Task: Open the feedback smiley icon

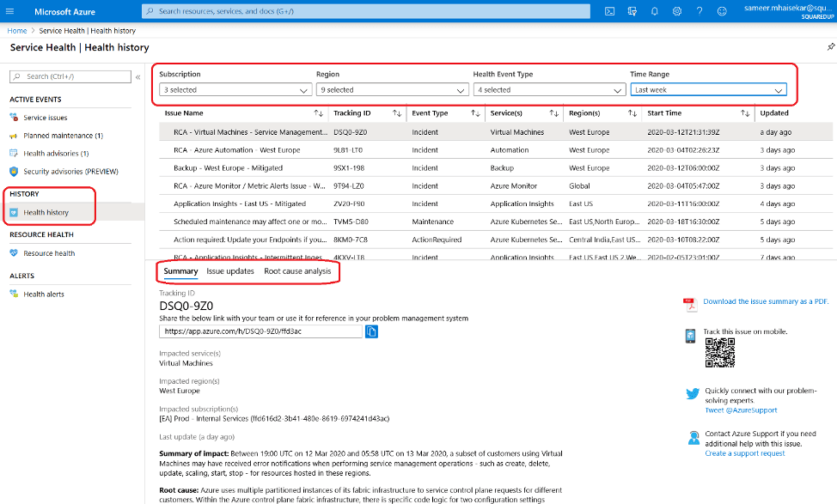Action: (x=722, y=11)
